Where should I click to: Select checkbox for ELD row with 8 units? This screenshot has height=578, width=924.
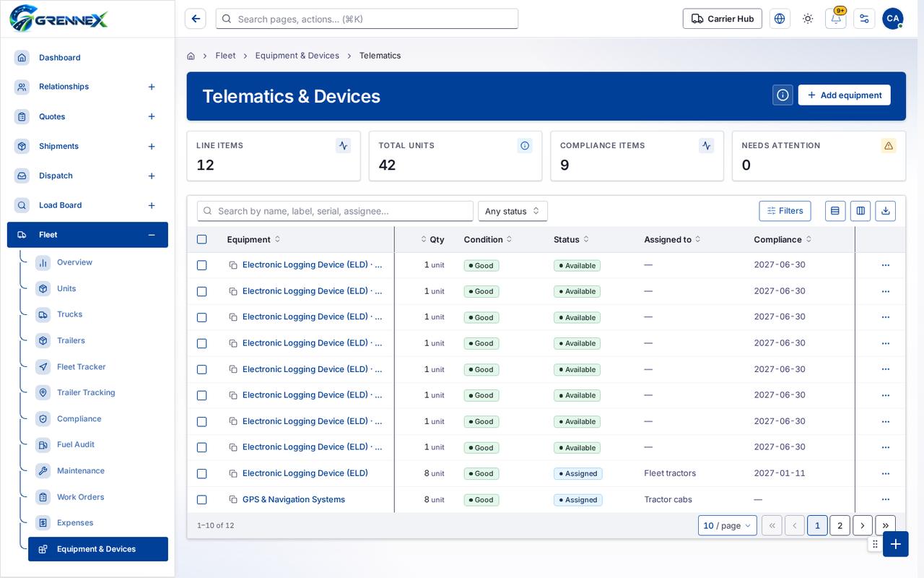pyautogui.click(x=202, y=473)
